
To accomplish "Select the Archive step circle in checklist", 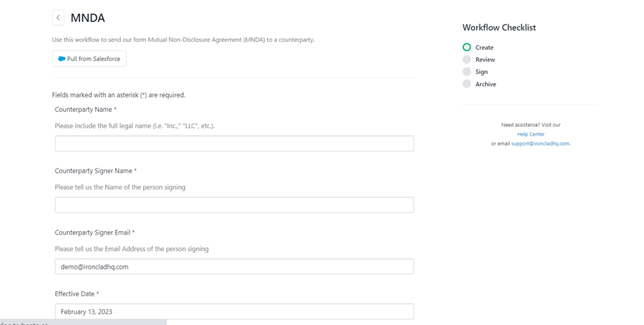I will coord(467,84).
